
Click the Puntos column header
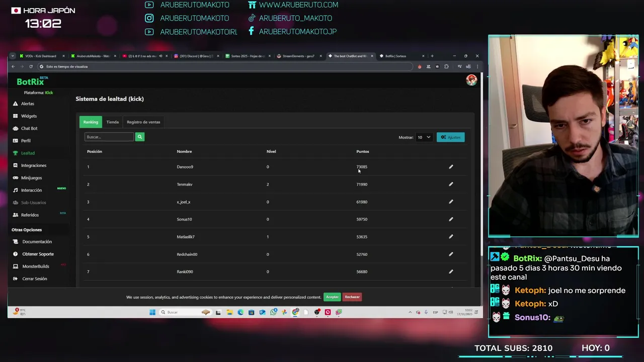pos(362,151)
